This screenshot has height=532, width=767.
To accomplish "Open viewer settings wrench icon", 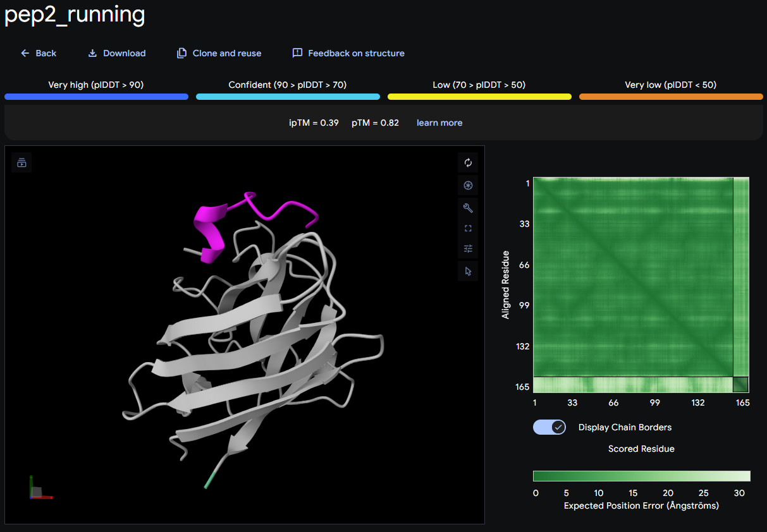I will pyautogui.click(x=468, y=208).
